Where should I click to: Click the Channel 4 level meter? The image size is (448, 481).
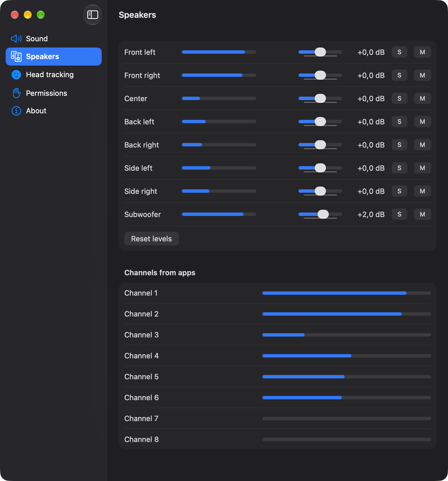(347, 356)
